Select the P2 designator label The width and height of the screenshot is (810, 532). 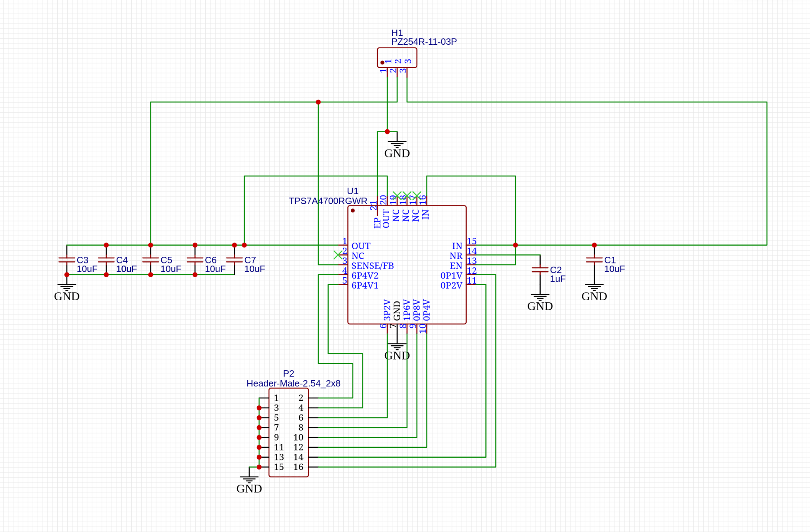289,374
